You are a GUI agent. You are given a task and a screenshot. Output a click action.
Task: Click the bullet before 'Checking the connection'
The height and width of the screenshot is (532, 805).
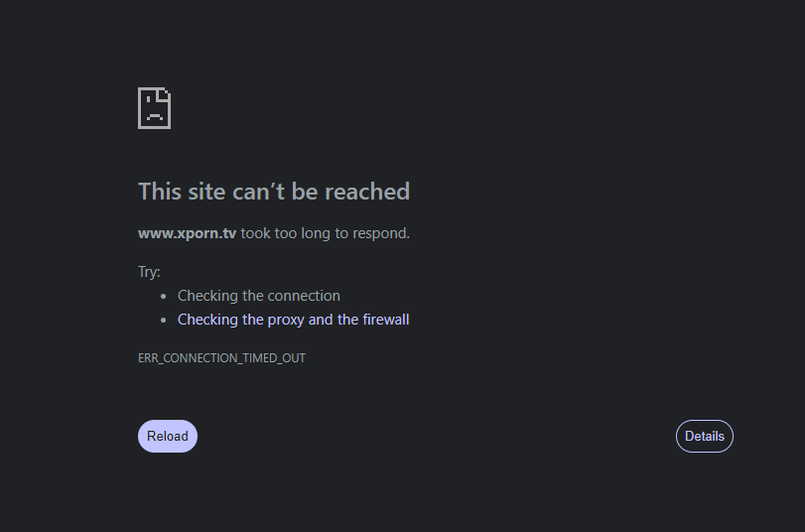(x=163, y=296)
